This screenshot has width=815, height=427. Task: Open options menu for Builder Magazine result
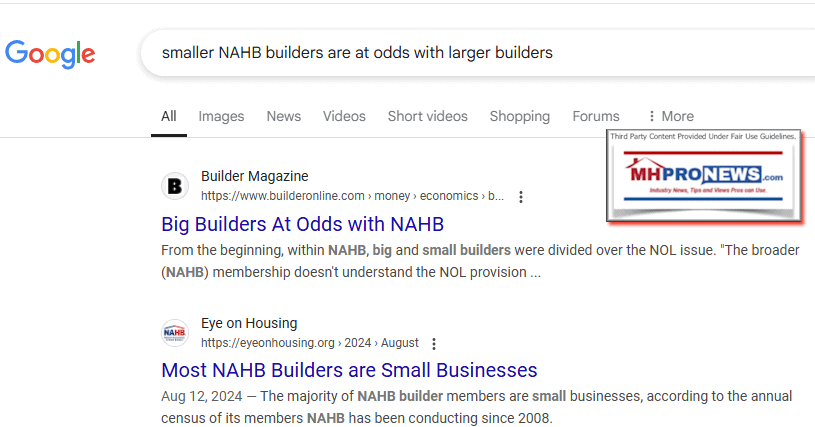[521, 197]
